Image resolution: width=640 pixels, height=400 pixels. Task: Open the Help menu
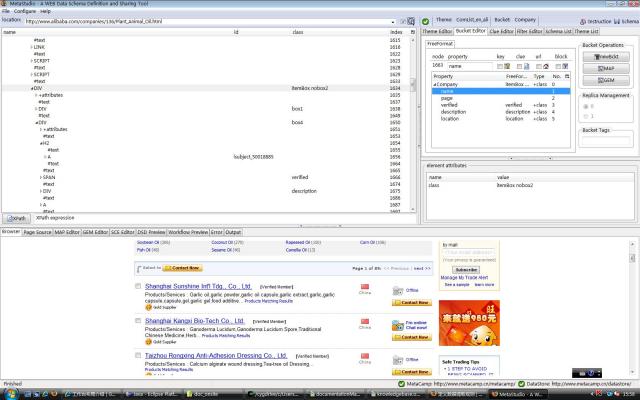click(x=46, y=11)
